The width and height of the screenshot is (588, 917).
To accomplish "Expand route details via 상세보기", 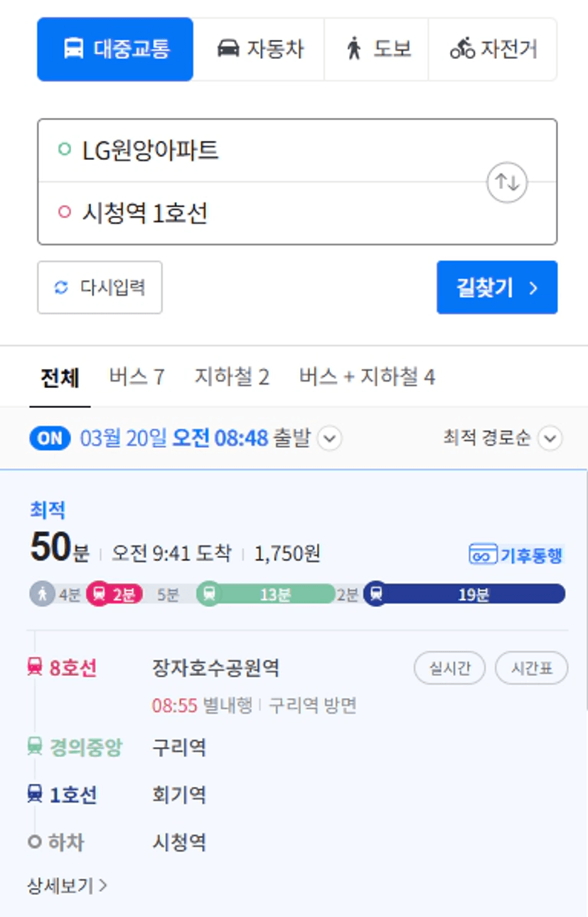I will (68, 885).
